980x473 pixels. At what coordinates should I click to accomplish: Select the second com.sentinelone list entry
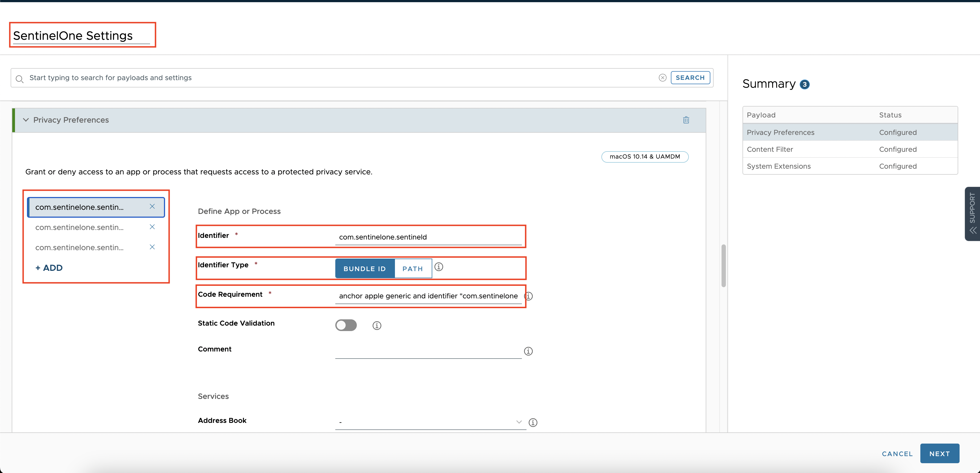point(96,228)
